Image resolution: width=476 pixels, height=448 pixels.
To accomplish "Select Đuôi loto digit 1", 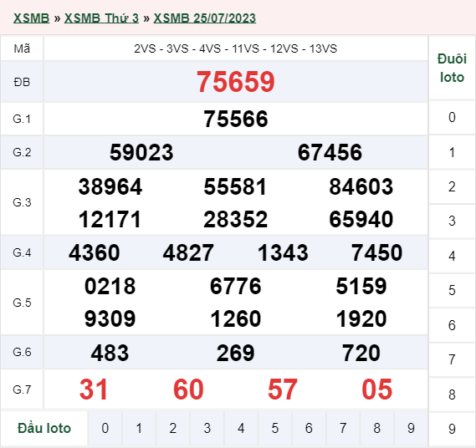I will (452, 152).
